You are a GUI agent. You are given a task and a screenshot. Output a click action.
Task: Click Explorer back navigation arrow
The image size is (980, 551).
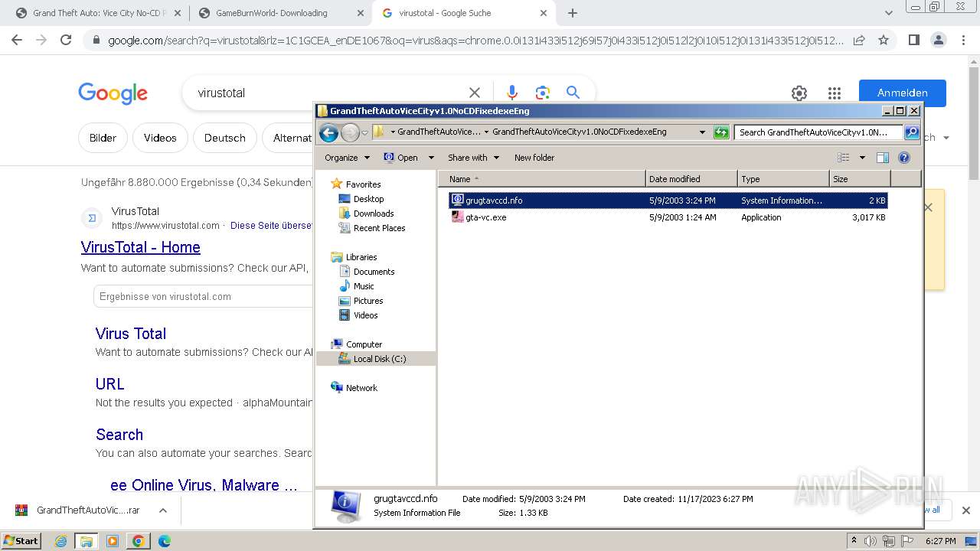point(328,132)
